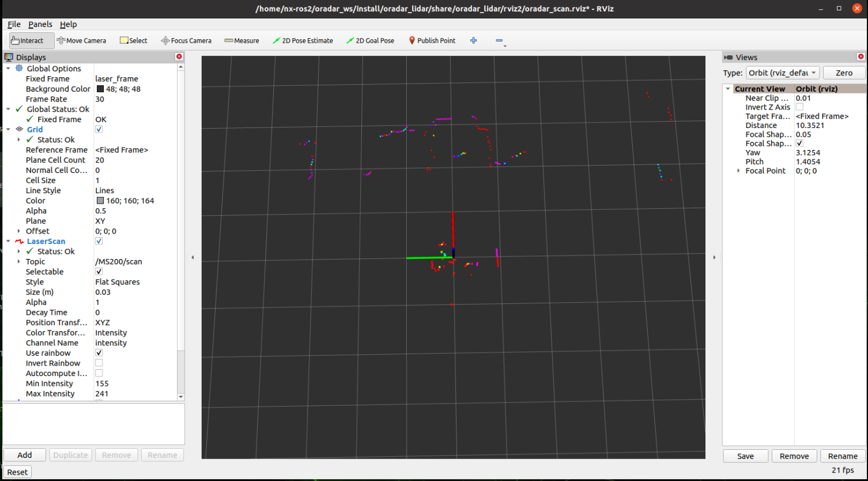This screenshot has height=481, width=868.
Task: Save the current view
Action: point(745,456)
